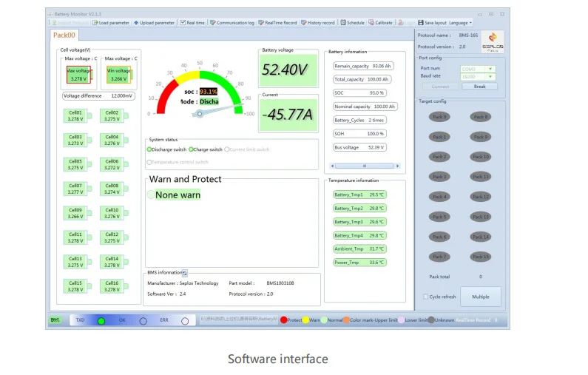Toggle the Real time checkbox
Viewport: 588px width, 375px height.
coord(183,23)
